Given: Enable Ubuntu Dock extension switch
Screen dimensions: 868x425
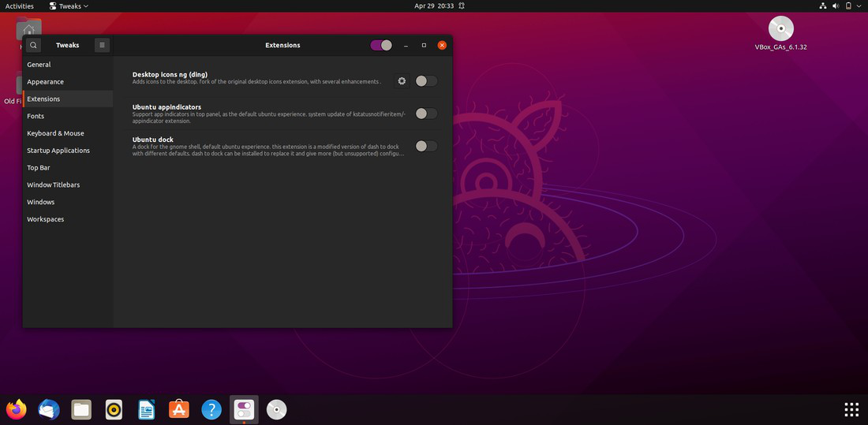Looking at the screenshot, I should [x=426, y=146].
